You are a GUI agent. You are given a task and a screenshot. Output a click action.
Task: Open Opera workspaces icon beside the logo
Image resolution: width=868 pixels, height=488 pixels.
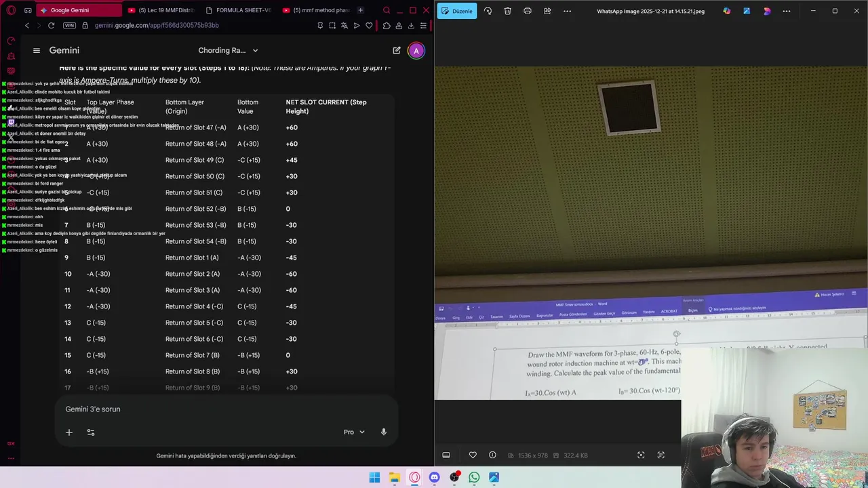pos(28,10)
